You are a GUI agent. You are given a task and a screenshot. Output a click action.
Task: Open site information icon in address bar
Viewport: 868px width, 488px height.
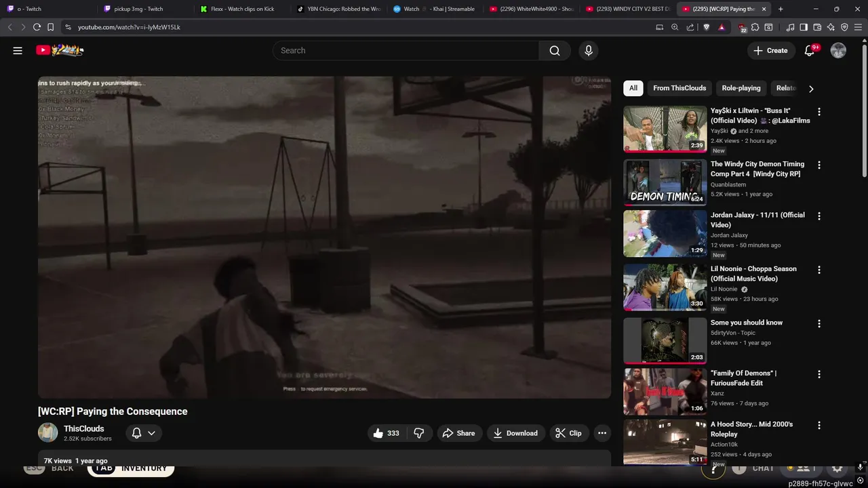coord(68,27)
